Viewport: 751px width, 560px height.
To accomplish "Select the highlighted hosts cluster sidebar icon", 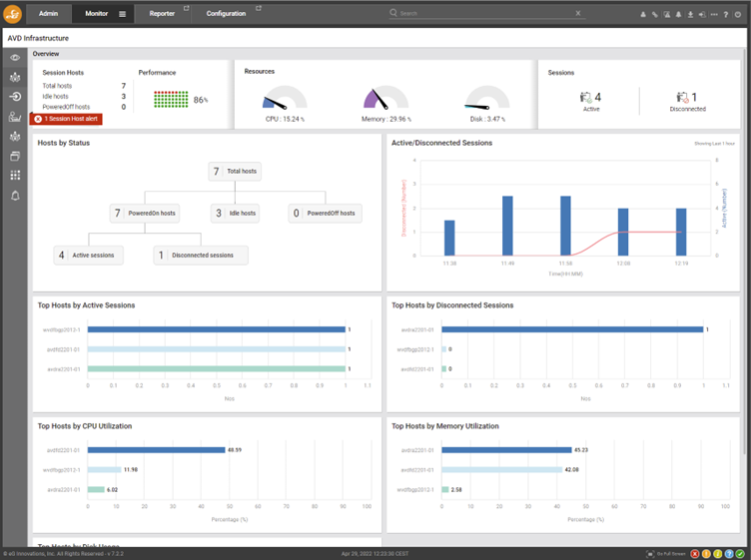I will (x=15, y=77).
